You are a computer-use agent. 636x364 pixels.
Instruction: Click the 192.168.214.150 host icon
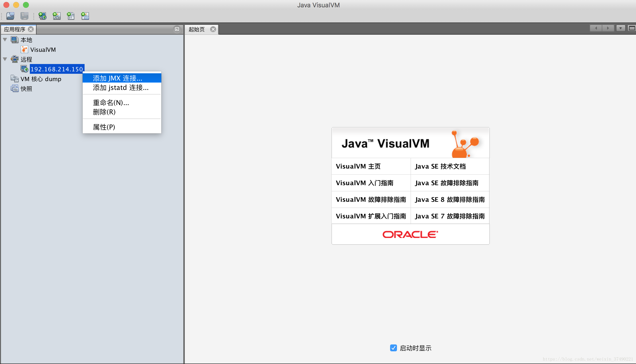(x=24, y=69)
